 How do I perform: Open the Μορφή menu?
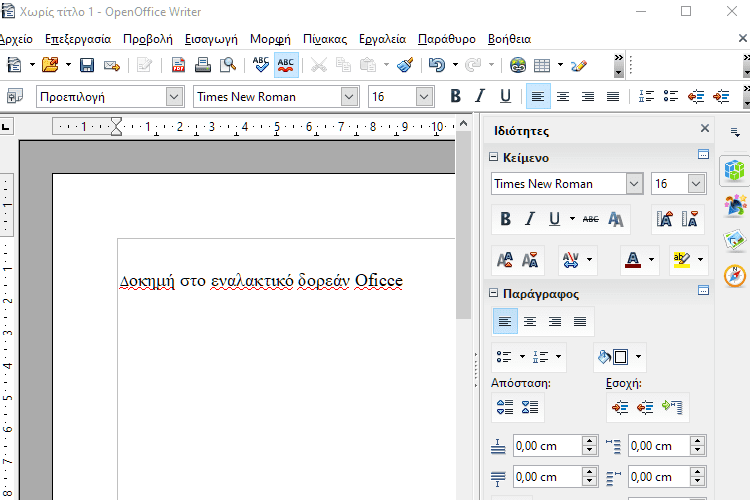270,39
